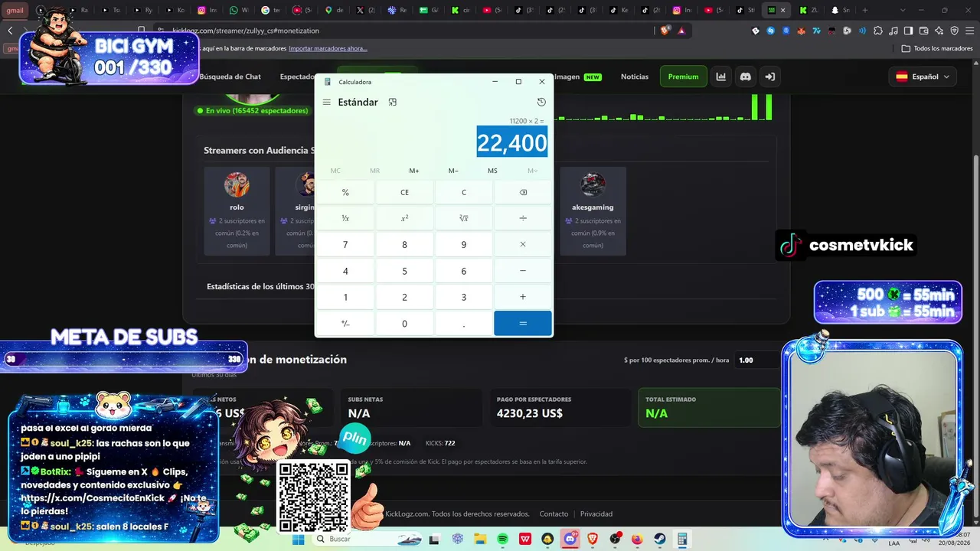Click M+ memory add in Calculator

(414, 171)
